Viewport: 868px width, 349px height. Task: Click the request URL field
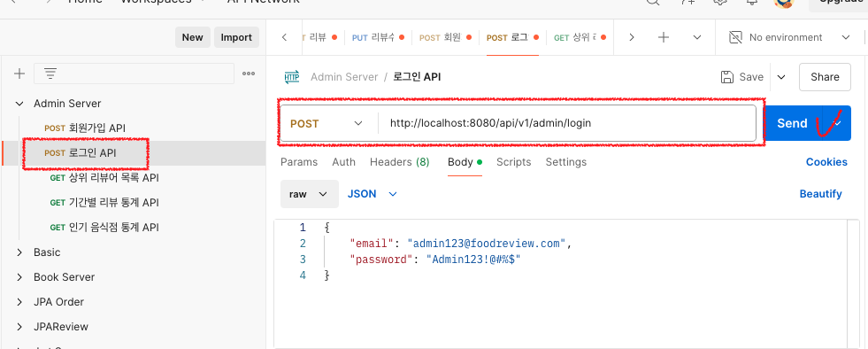[567, 123]
